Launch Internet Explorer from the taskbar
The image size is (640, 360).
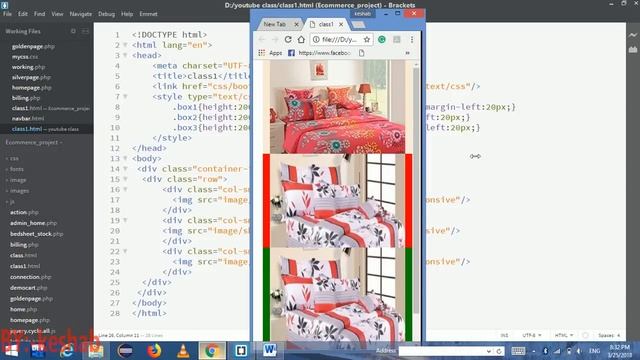(x=67, y=351)
